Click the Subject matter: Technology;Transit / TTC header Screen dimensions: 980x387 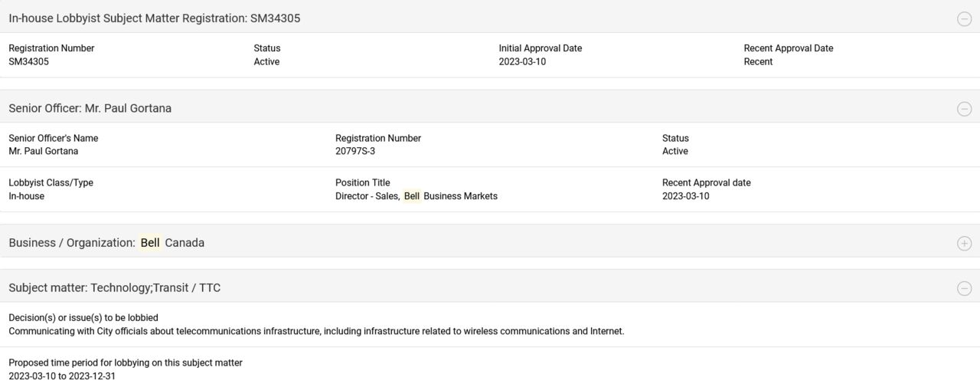click(x=115, y=288)
